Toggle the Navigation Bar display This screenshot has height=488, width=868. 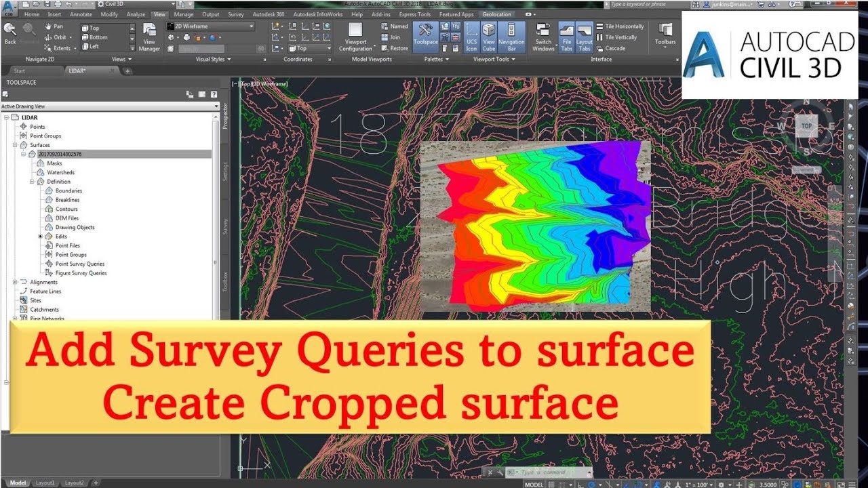tap(511, 37)
